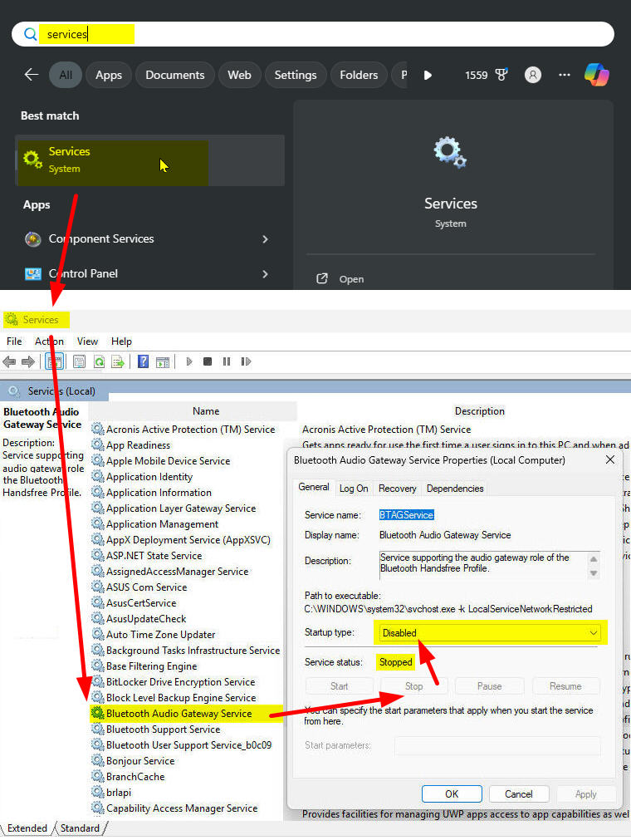Select the Documents search filter
This screenshot has height=840, width=631.
coord(175,75)
